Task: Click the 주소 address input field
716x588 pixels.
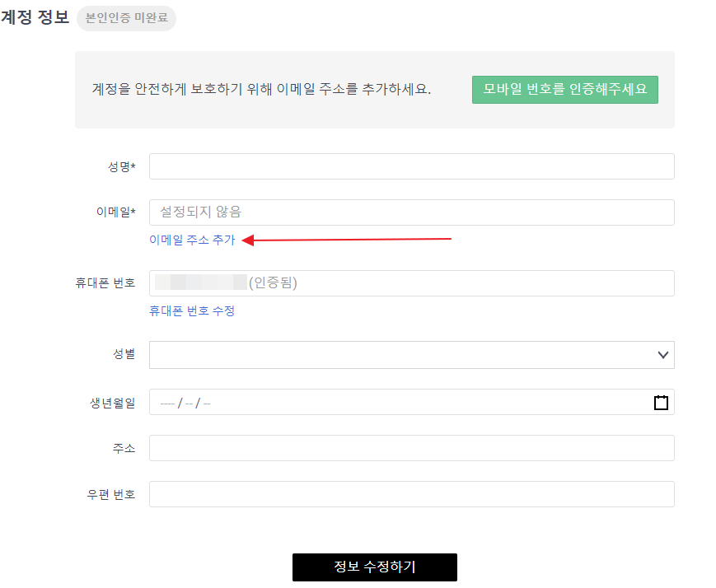Action: click(x=412, y=447)
